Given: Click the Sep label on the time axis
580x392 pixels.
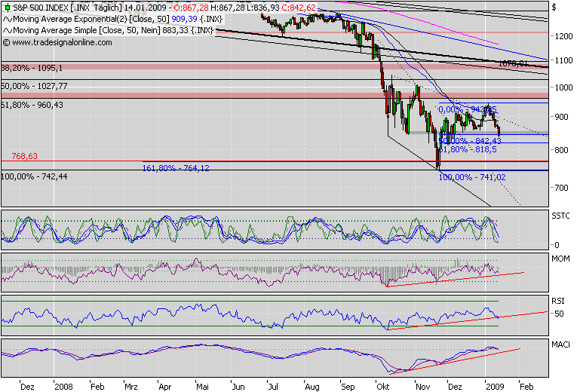Looking at the screenshot, I should tap(348, 387).
